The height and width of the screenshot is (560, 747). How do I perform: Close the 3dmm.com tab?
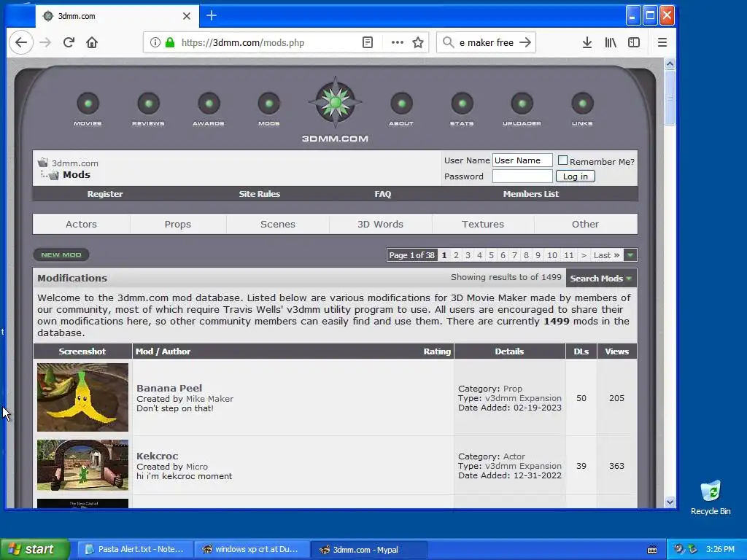[x=187, y=16]
